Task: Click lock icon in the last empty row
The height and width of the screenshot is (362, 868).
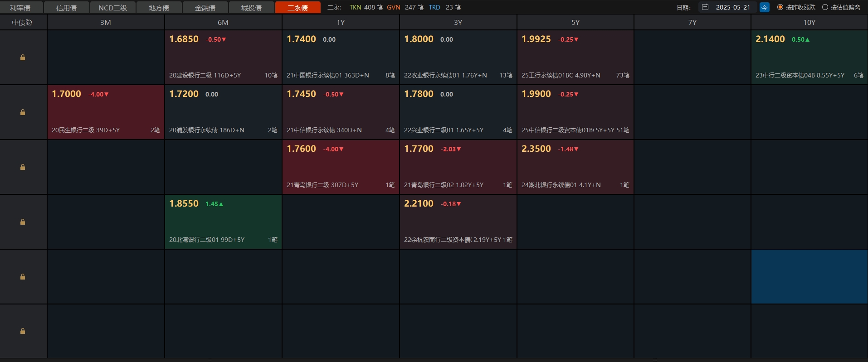Action: pyautogui.click(x=23, y=331)
